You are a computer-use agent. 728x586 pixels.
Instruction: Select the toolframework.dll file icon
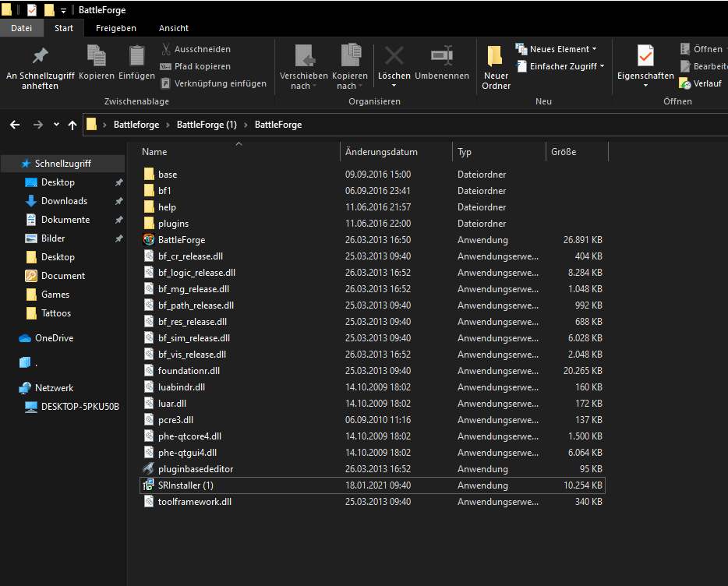tap(149, 502)
